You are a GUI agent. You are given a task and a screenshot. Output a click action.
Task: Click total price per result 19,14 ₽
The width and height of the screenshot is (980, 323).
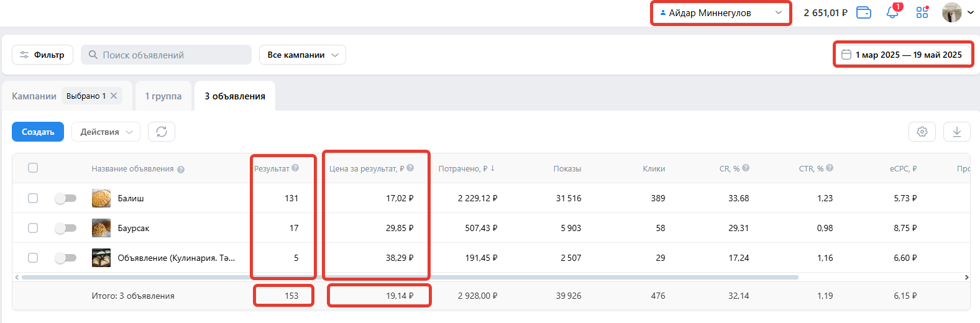pyautogui.click(x=400, y=296)
